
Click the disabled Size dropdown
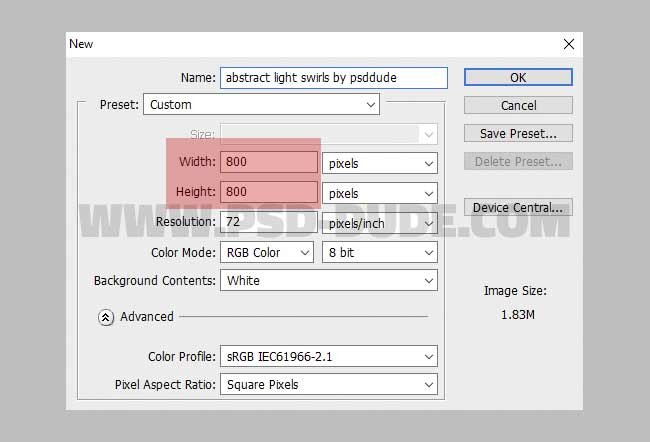[x=329, y=134]
